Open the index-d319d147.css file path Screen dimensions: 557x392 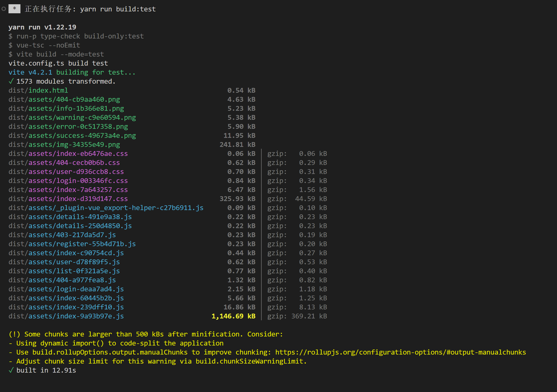click(x=68, y=199)
